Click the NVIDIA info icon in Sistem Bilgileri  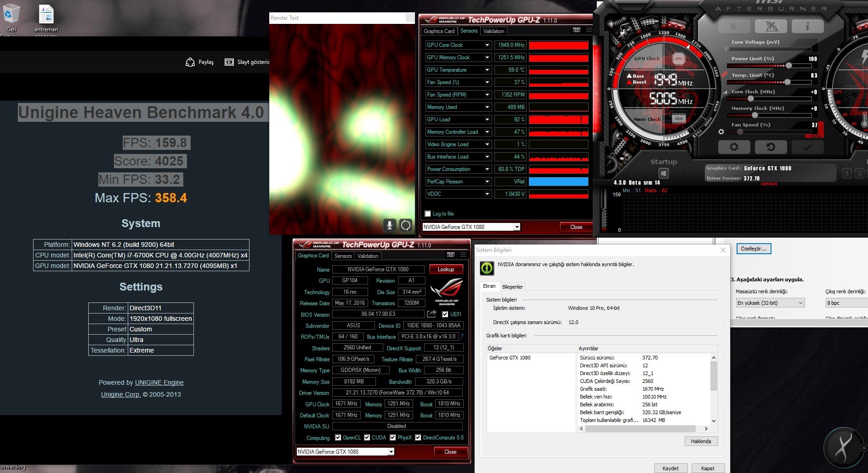point(487,268)
